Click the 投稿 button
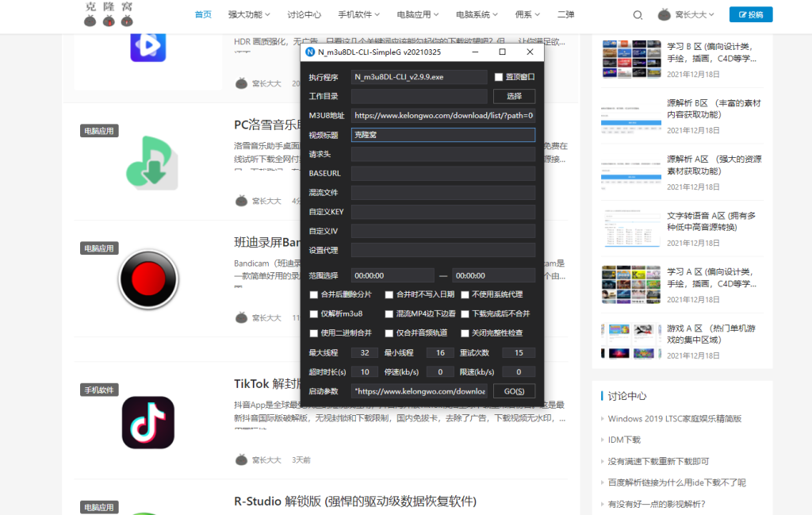This screenshot has height=515, width=812. click(x=751, y=14)
